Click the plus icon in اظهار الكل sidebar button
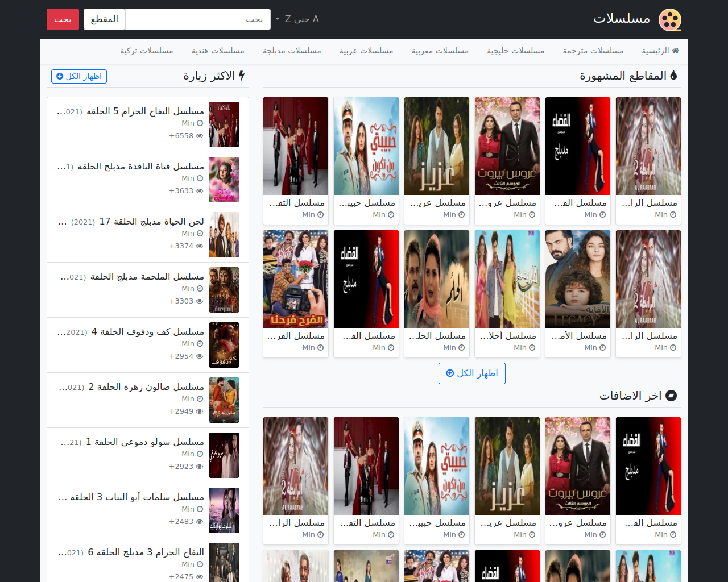The height and width of the screenshot is (582, 728). tap(60, 76)
